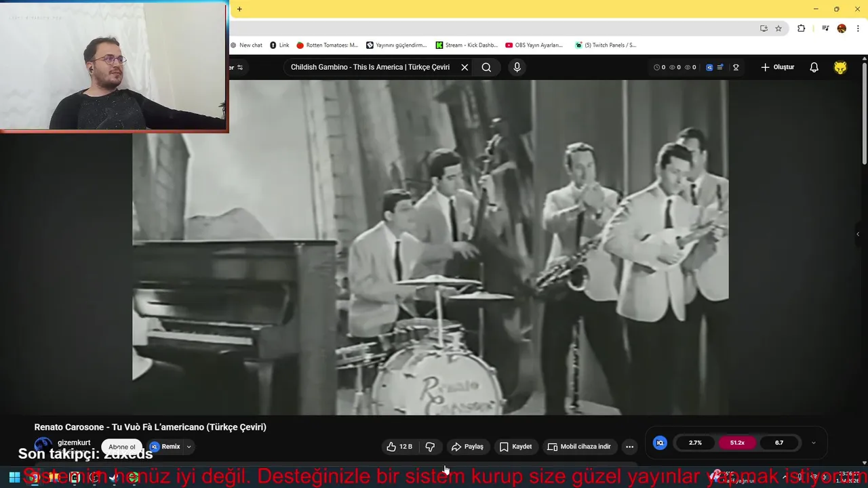Open the YouTube notifications bell
Viewport: 868px width, 488px height.
click(814, 67)
